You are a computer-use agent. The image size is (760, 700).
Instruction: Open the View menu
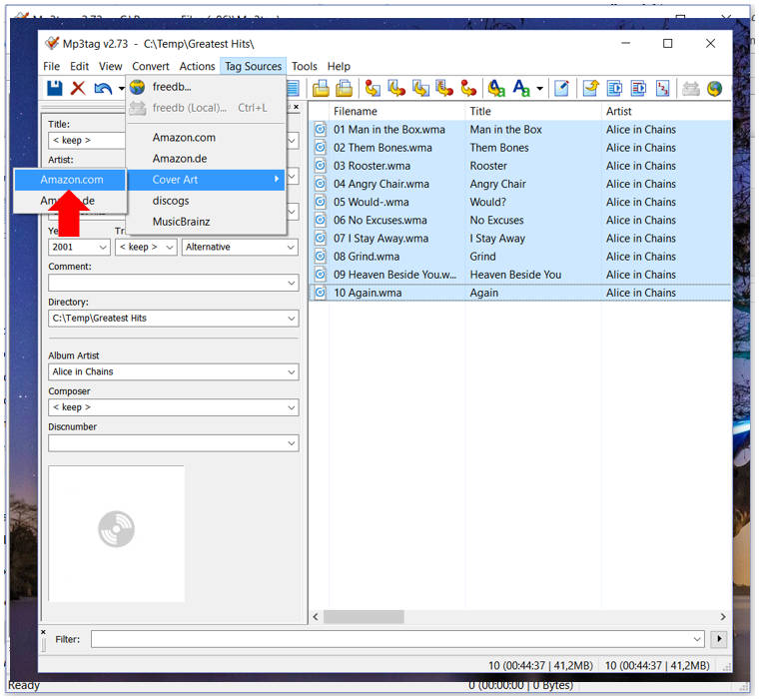tap(111, 66)
